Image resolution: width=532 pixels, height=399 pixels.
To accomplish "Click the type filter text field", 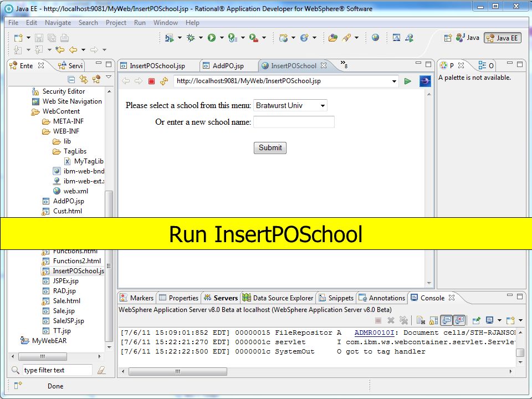I will 58,370.
